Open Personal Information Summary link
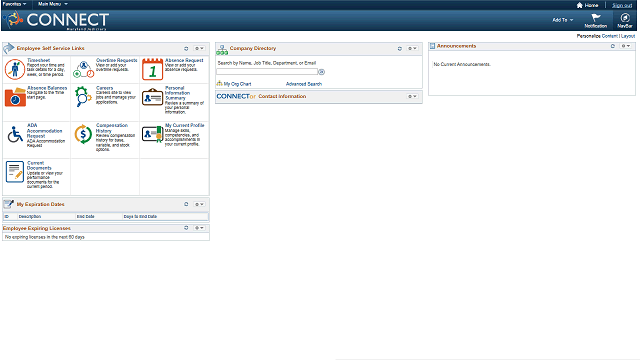The height and width of the screenshot is (360, 640). [178, 93]
